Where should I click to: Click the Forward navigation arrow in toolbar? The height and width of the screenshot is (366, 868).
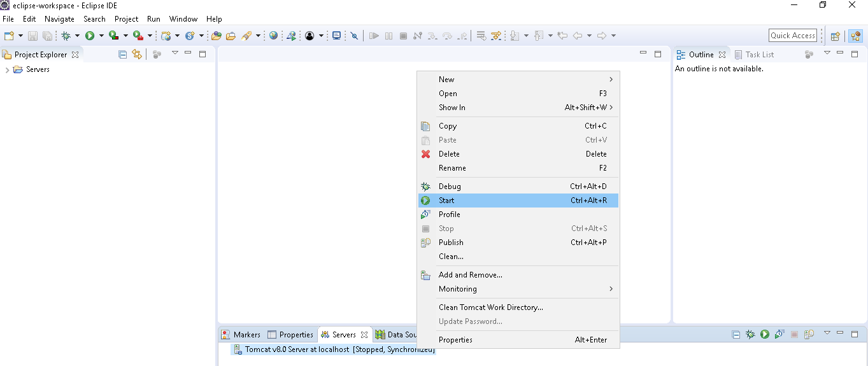pos(601,36)
